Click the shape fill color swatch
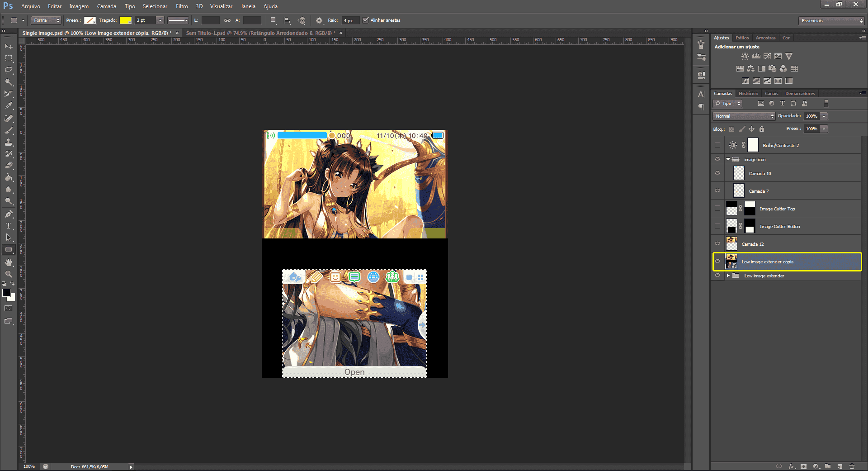This screenshot has height=471, width=868. (90, 20)
